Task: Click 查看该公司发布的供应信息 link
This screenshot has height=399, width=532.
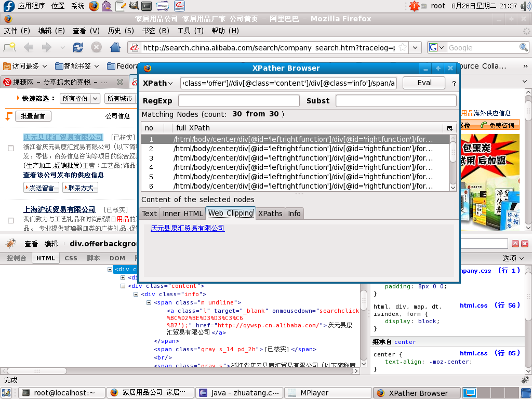Action: click(63, 175)
